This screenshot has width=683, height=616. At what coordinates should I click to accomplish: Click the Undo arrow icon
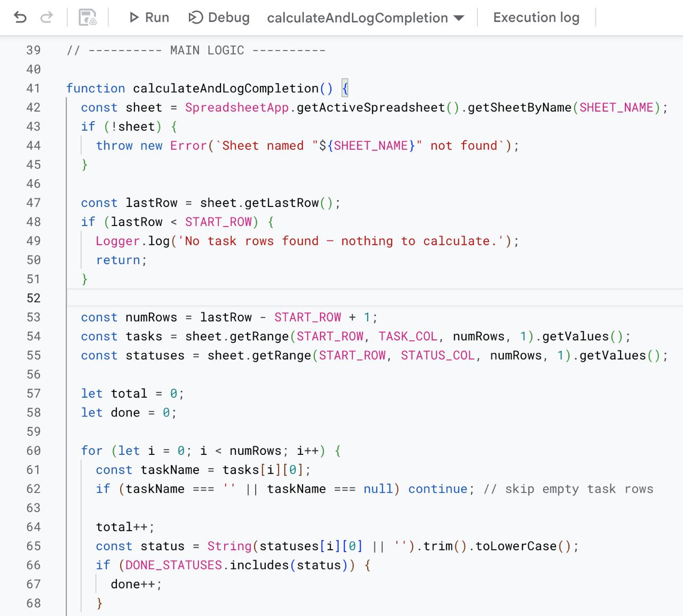20,18
